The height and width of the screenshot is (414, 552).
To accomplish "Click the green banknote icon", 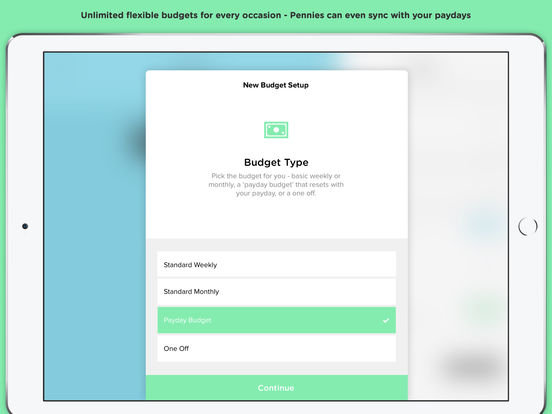I will [x=276, y=130].
